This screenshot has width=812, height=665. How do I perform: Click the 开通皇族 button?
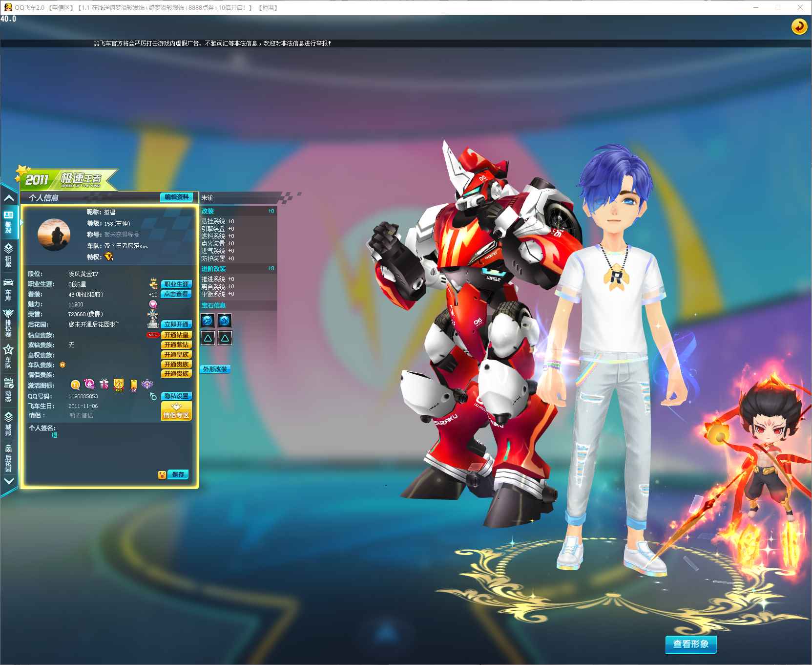tap(176, 355)
